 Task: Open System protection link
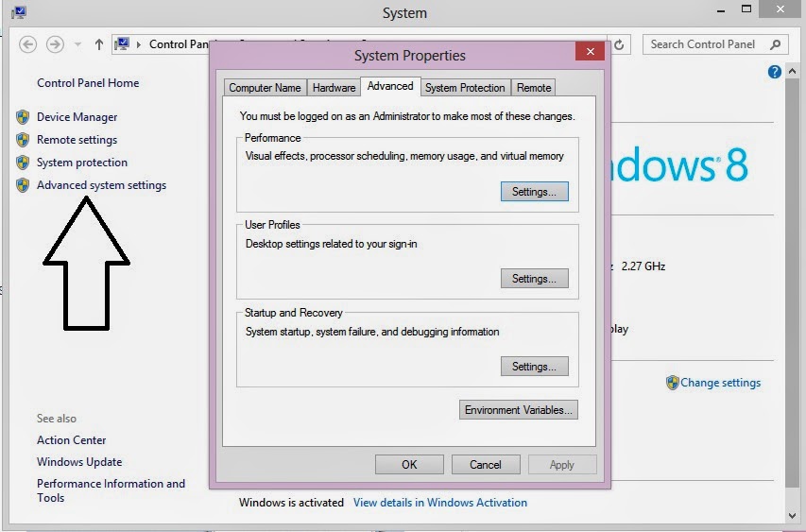[x=81, y=163]
